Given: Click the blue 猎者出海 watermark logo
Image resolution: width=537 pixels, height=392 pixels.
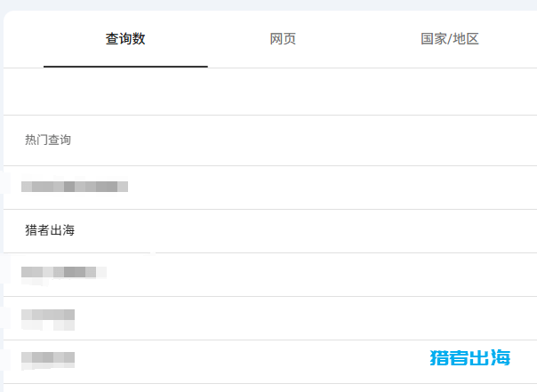Looking at the screenshot, I should pos(470,358).
